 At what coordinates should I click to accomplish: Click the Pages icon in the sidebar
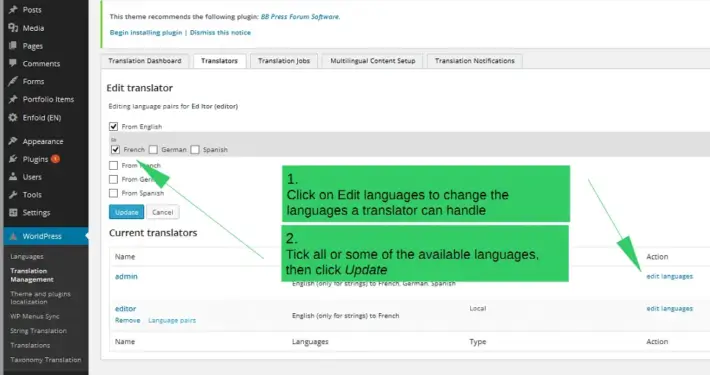13,46
